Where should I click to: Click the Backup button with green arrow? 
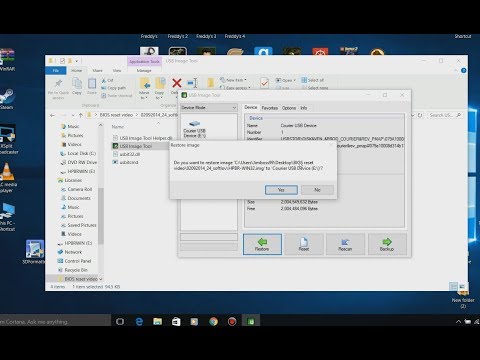coord(387,244)
